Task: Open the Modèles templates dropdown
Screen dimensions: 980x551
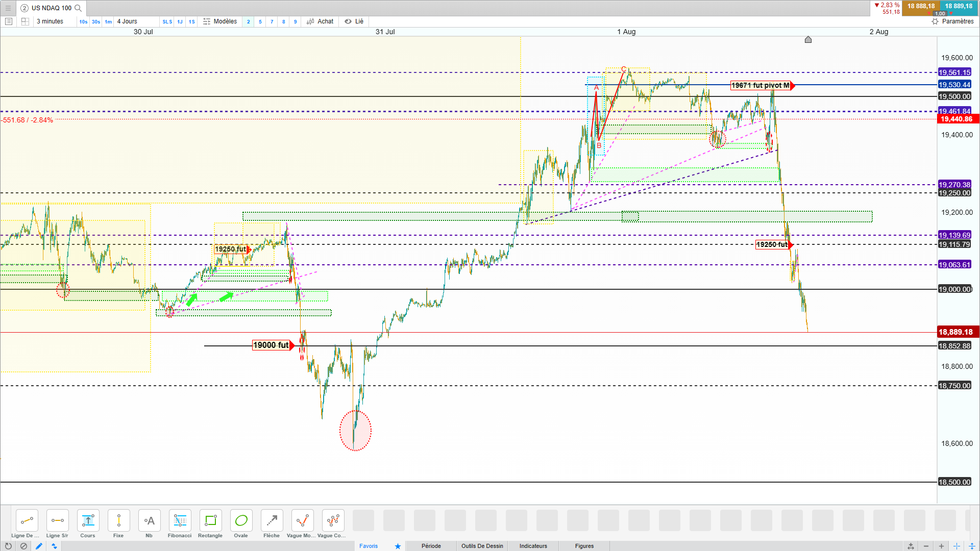Action: [220, 21]
